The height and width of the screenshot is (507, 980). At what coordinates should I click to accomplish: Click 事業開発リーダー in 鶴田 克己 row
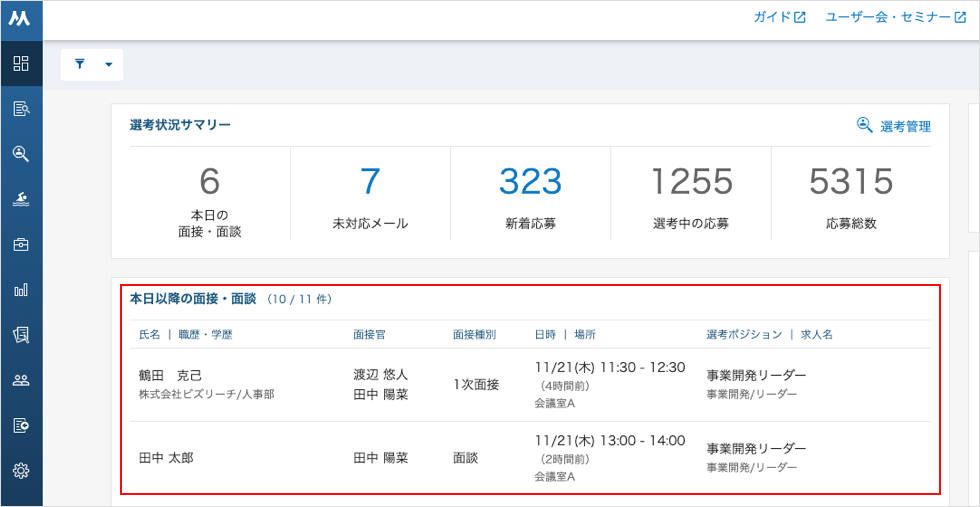756,375
